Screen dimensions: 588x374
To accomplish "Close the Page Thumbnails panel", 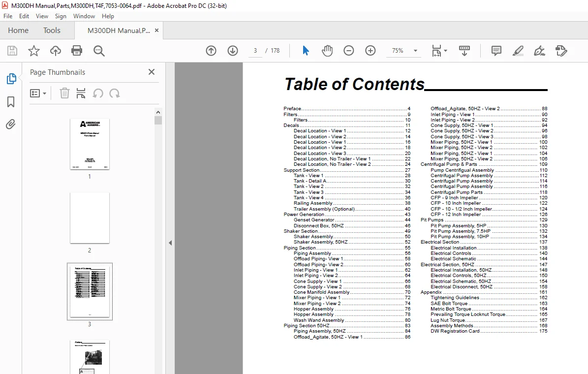I will coord(152,72).
